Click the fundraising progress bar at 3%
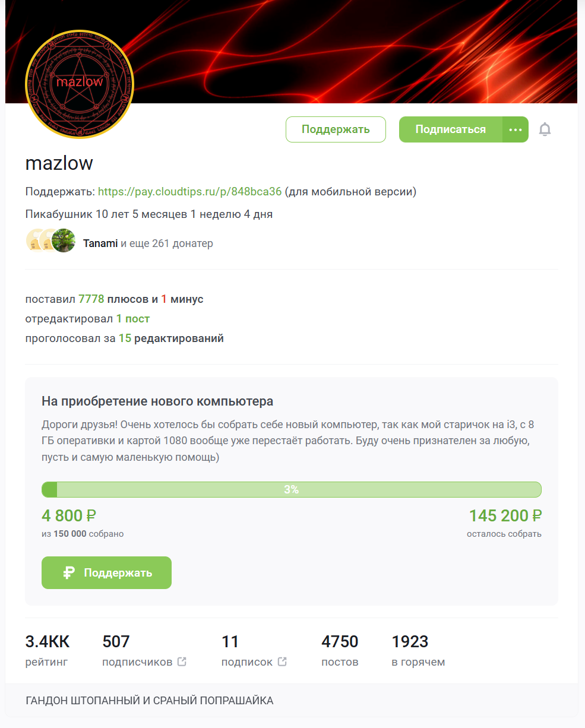The height and width of the screenshot is (728, 585). pos(291,490)
